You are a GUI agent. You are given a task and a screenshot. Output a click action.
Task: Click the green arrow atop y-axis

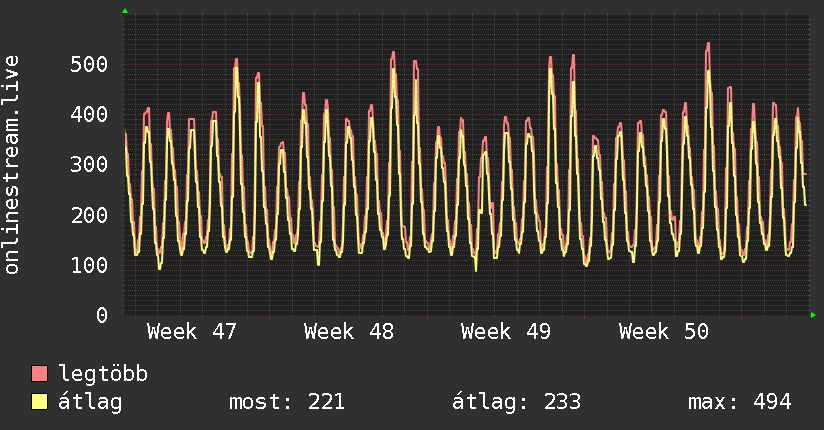pos(125,11)
